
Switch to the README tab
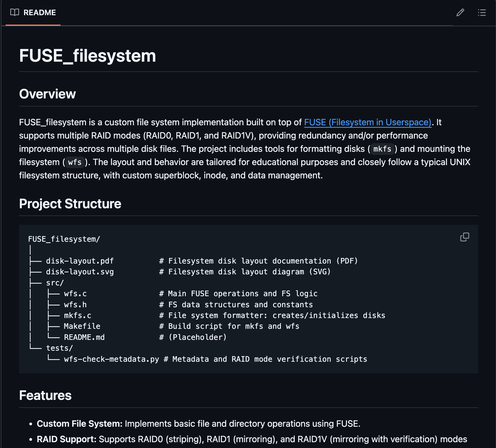click(x=40, y=12)
